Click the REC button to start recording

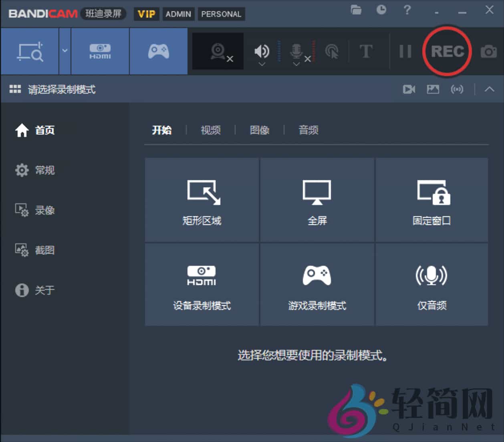pos(447,51)
